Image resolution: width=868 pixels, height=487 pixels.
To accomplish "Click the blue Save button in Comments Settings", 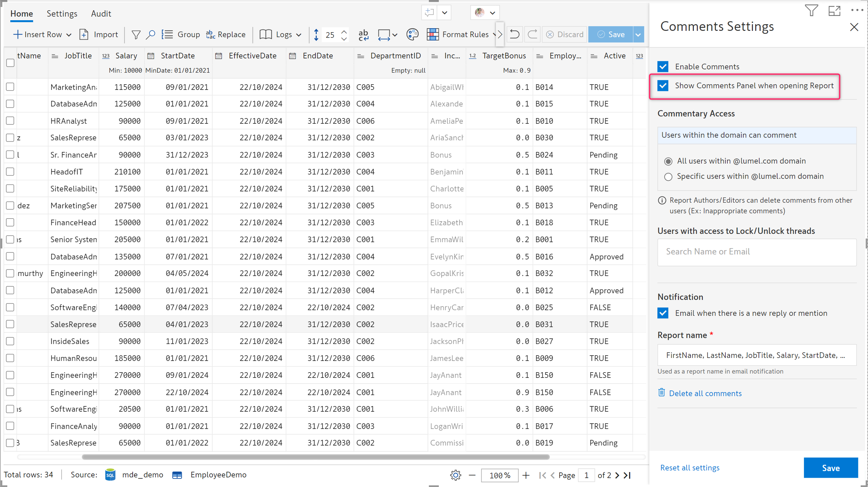I will point(830,468).
